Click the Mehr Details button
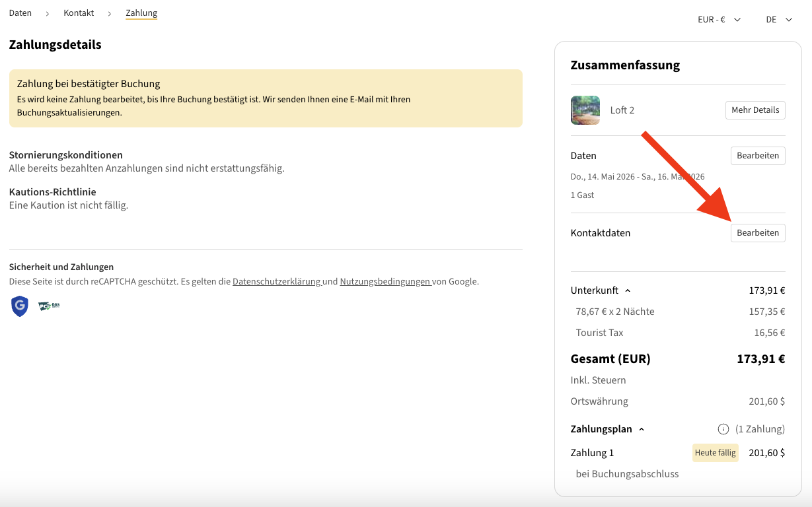 pos(755,110)
